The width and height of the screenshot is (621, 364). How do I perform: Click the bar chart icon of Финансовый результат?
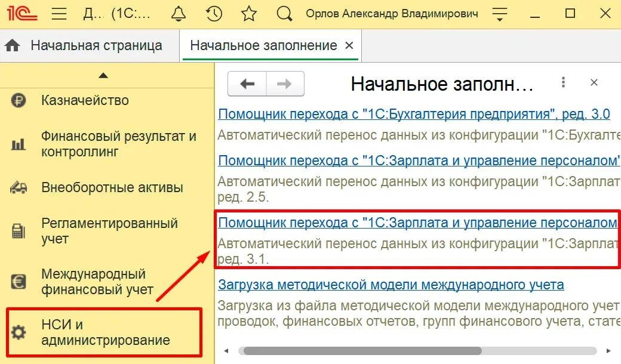[x=19, y=144]
